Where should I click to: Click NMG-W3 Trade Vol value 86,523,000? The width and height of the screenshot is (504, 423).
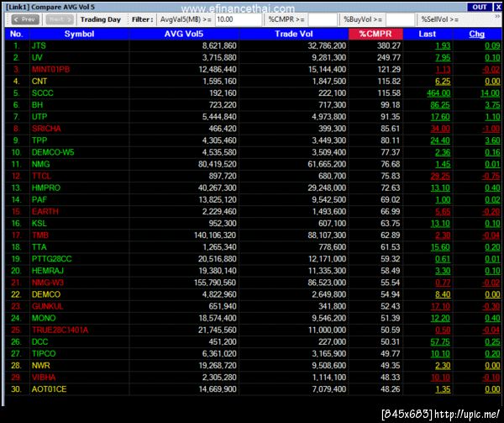[327, 283]
